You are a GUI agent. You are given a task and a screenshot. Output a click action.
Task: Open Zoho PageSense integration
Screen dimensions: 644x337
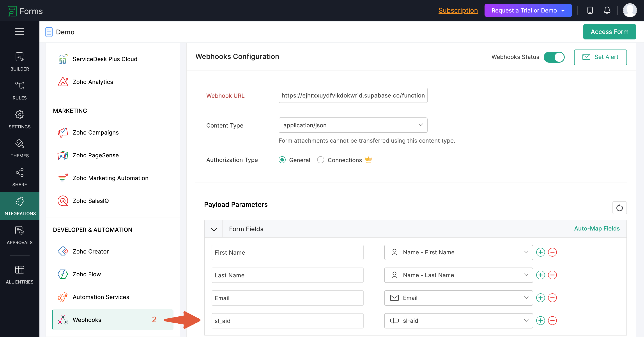tap(113, 155)
